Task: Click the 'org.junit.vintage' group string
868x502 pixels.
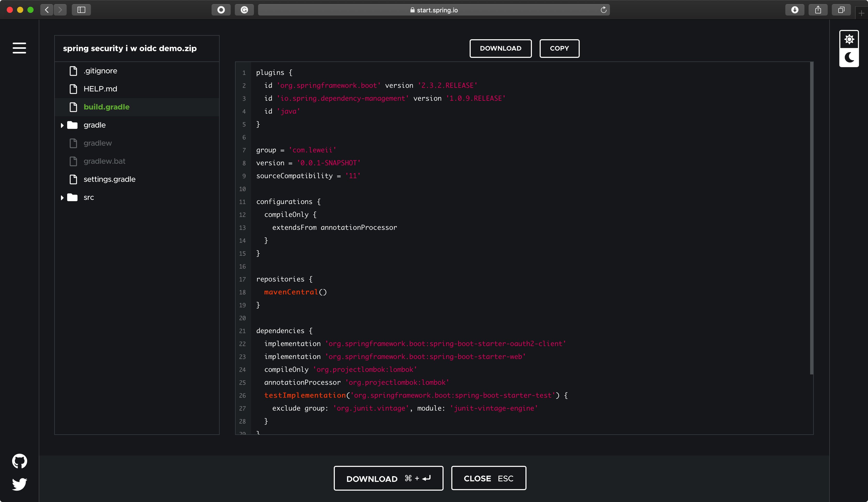Action: point(371,408)
